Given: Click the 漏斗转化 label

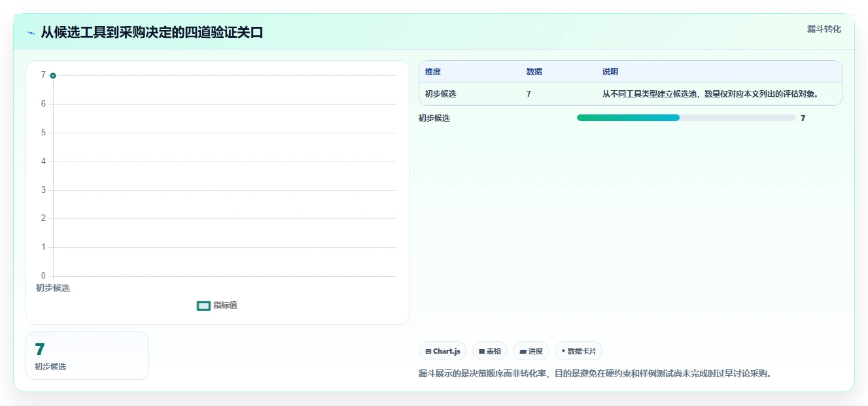Looking at the screenshot, I should (824, 29).
